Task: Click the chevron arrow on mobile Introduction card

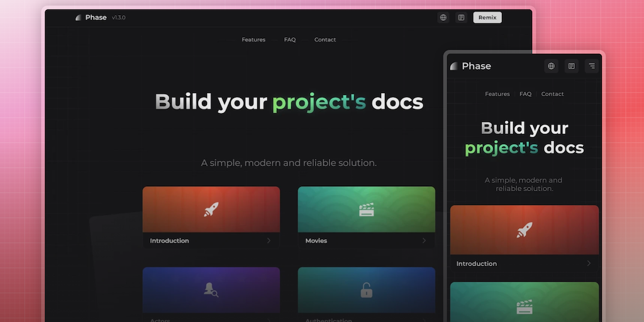Action: 589,264
